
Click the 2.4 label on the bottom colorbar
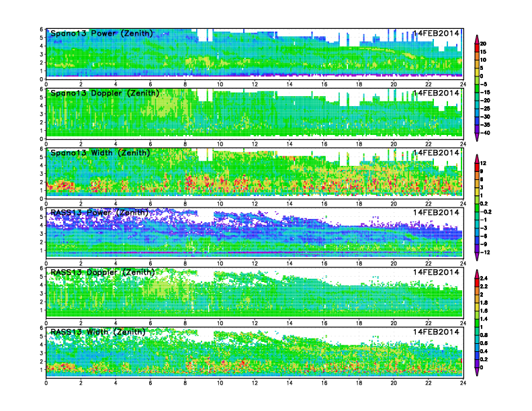click(484, 278)
